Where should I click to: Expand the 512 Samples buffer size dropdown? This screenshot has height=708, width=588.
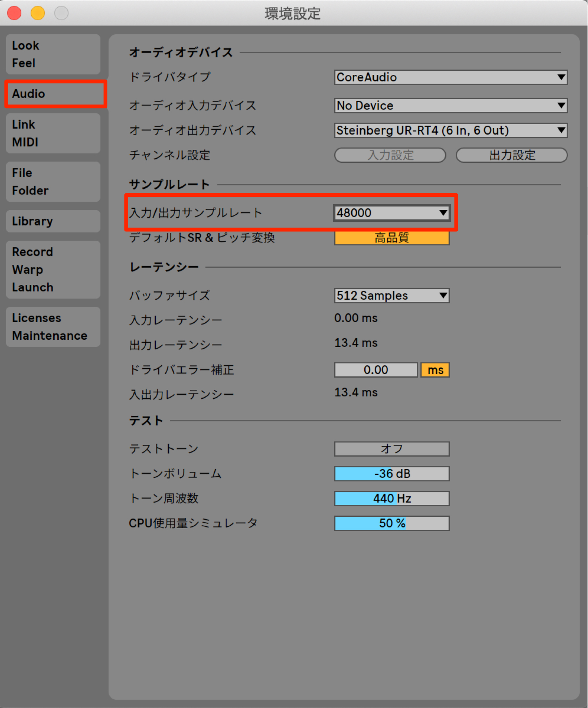(x=392, y=296)
